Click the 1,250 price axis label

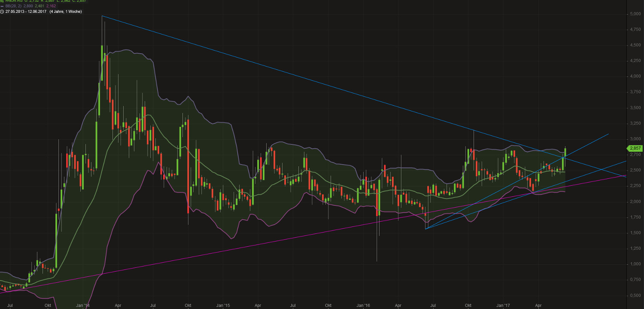click(636, 248)
